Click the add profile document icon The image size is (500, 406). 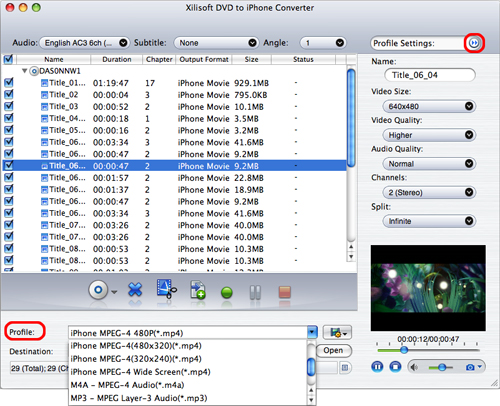pos(198,289)
